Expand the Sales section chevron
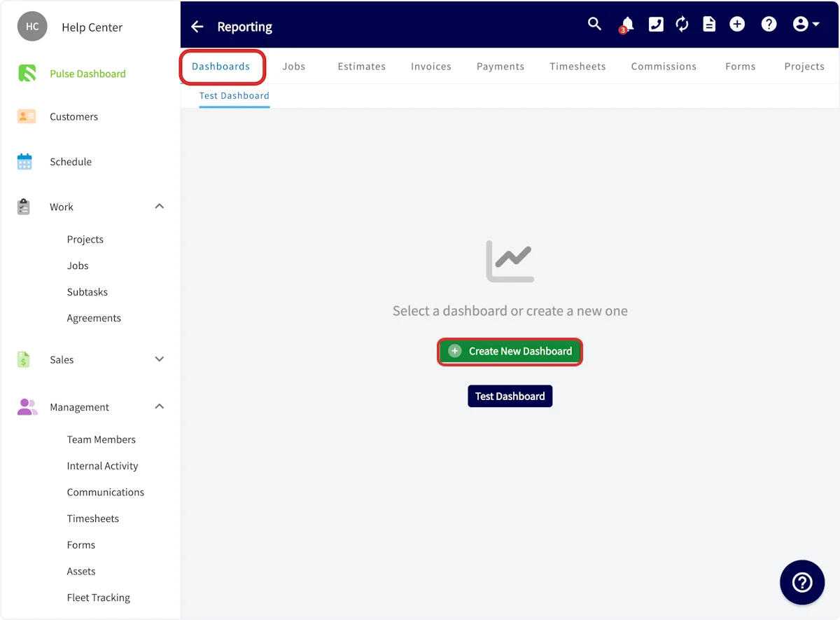840x620 pixels. point(160,359)
